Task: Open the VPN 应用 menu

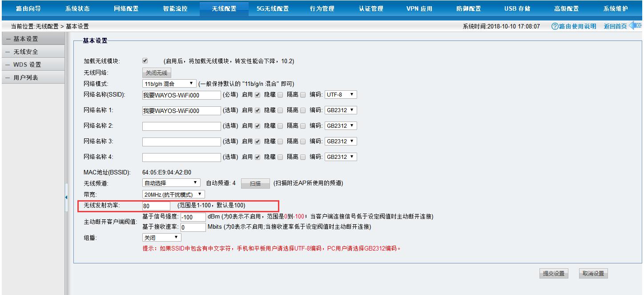Action: click(419, 8)
